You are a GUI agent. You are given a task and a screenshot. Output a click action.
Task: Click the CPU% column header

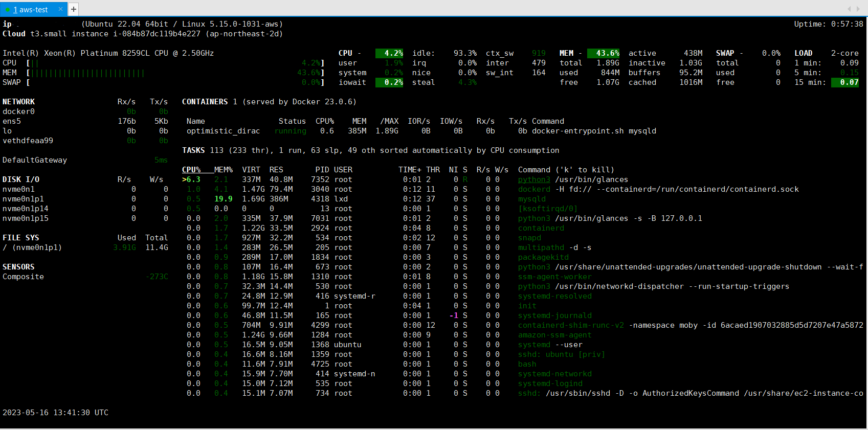point(191,170)
